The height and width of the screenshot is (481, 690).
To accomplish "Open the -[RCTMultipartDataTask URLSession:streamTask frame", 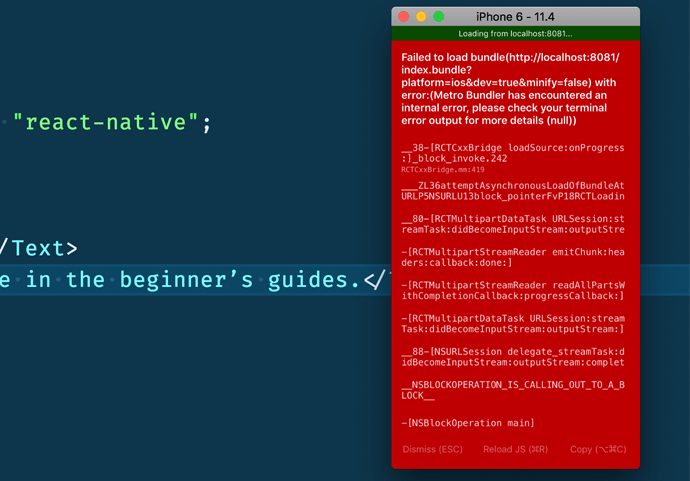I will click(513, 324).
